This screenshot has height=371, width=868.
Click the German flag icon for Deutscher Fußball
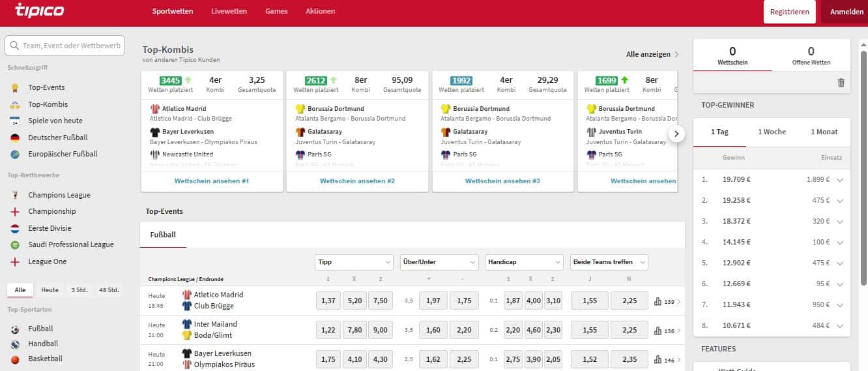[x=15, y=138]
